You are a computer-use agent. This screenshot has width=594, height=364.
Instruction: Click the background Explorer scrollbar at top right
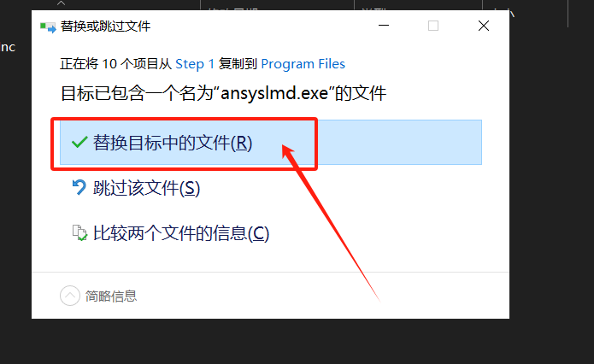(x=568, y=14)
